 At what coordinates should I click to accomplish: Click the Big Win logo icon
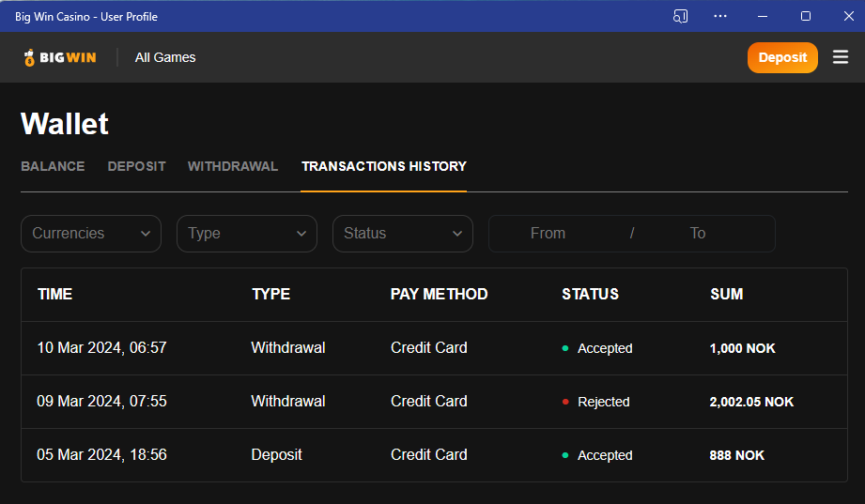30,58
